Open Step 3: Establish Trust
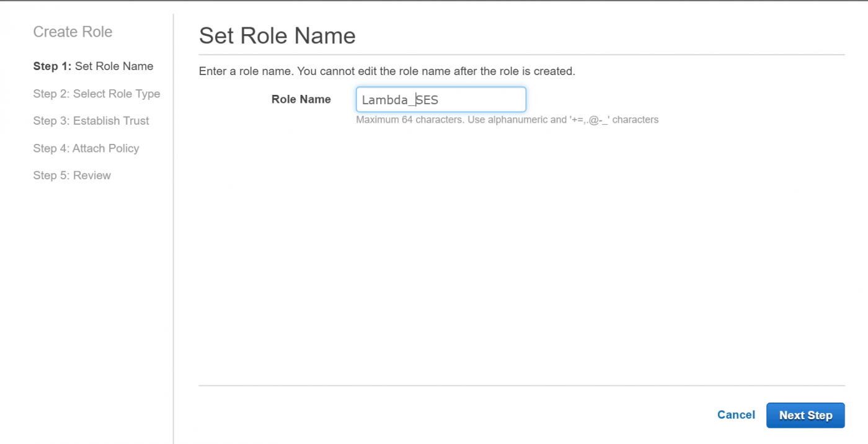Image resolution: width=868 pixels, height=444 pixels. click(91, 121)
